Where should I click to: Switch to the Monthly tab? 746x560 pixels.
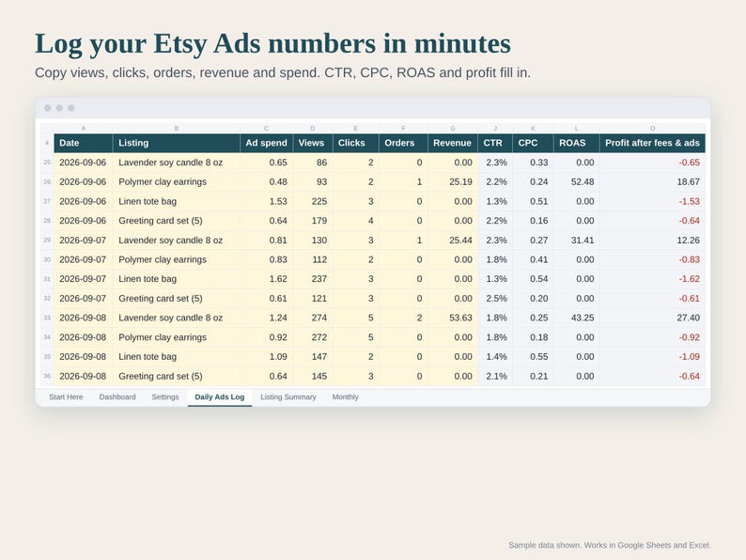pos(345,397)
